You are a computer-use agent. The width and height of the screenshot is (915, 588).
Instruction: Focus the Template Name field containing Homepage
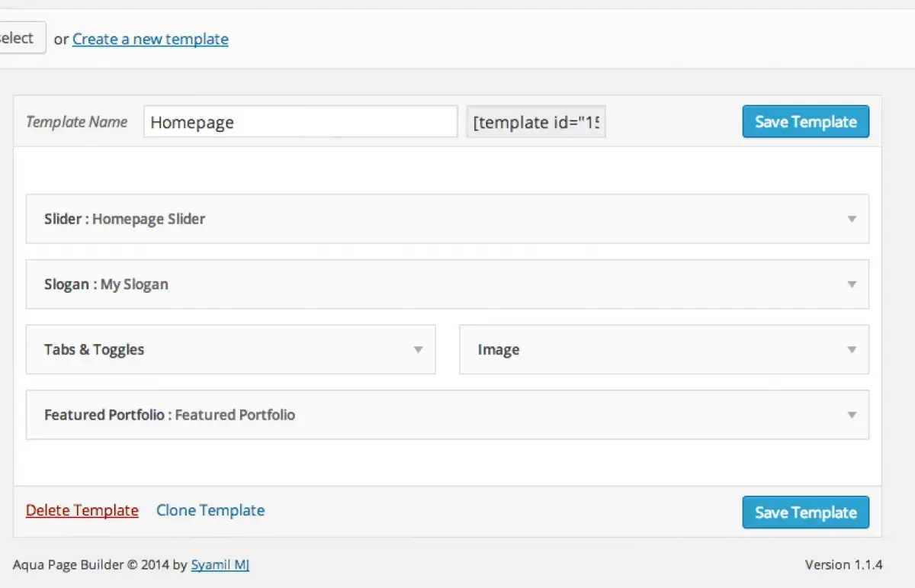[300, 122]
